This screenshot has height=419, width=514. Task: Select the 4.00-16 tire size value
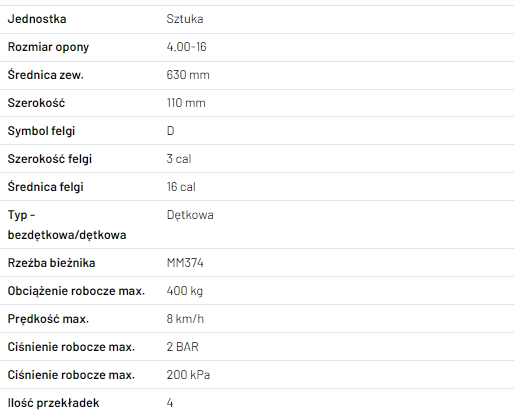(x=186, y=47)
